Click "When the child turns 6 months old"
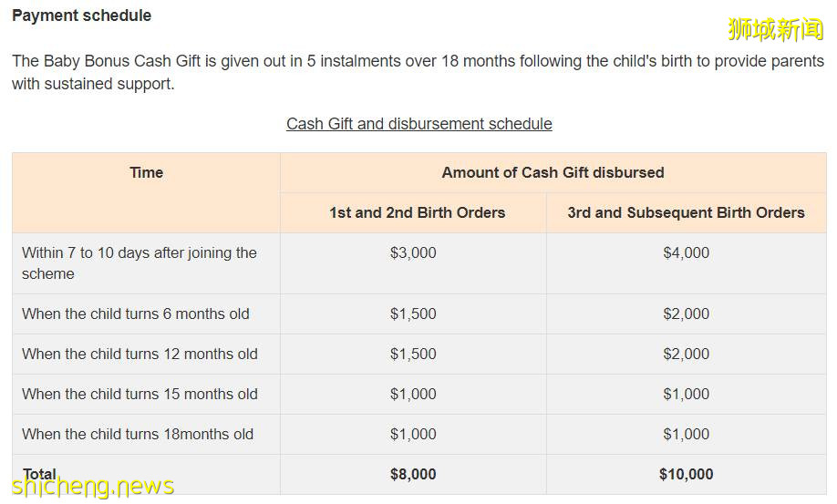This screenshot has height=504, width=837. coord(136,314)
